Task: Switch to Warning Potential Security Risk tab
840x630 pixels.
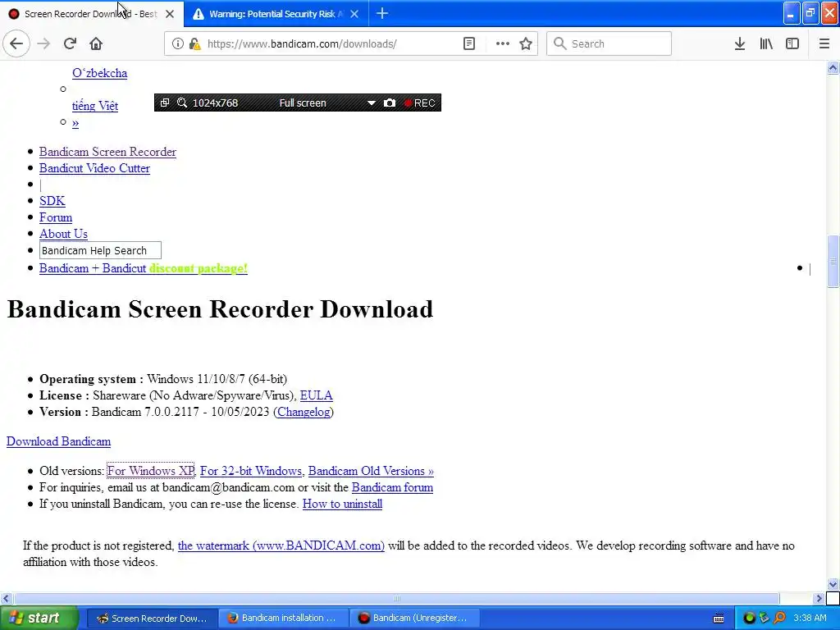Action: 276,14
